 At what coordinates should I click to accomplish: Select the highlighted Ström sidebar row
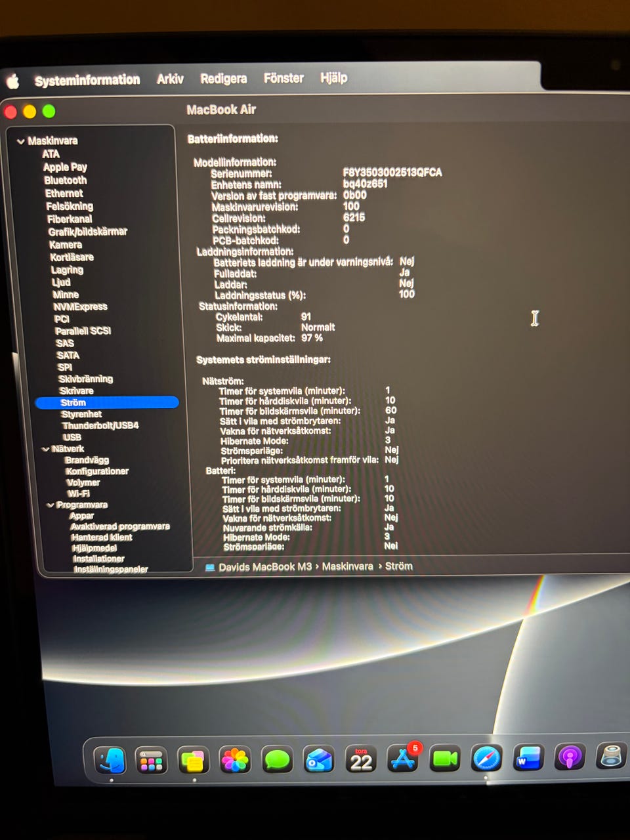[x=106, y=402]
